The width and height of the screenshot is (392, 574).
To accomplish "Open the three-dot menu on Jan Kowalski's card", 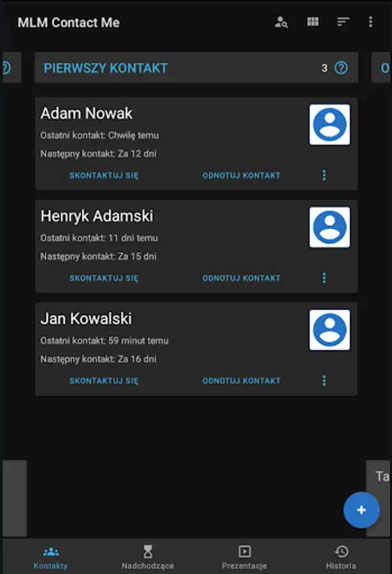I will (324, 380).
